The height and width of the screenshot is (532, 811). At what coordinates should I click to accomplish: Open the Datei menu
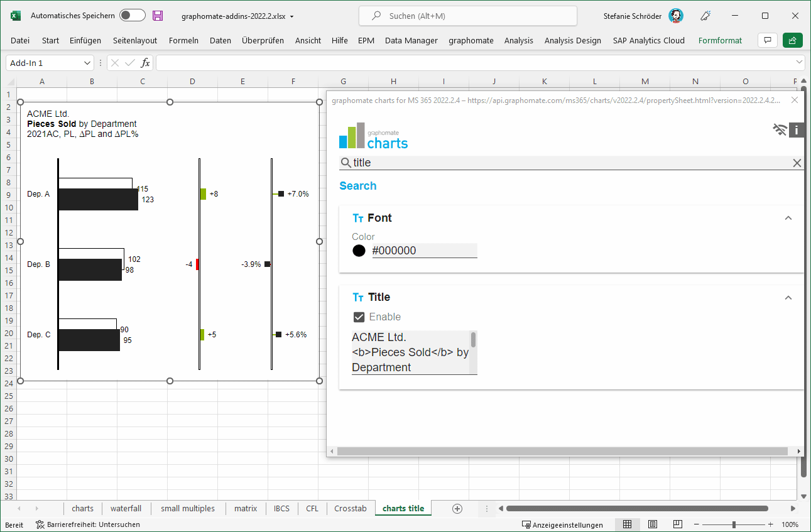click(x=20, y=40)
